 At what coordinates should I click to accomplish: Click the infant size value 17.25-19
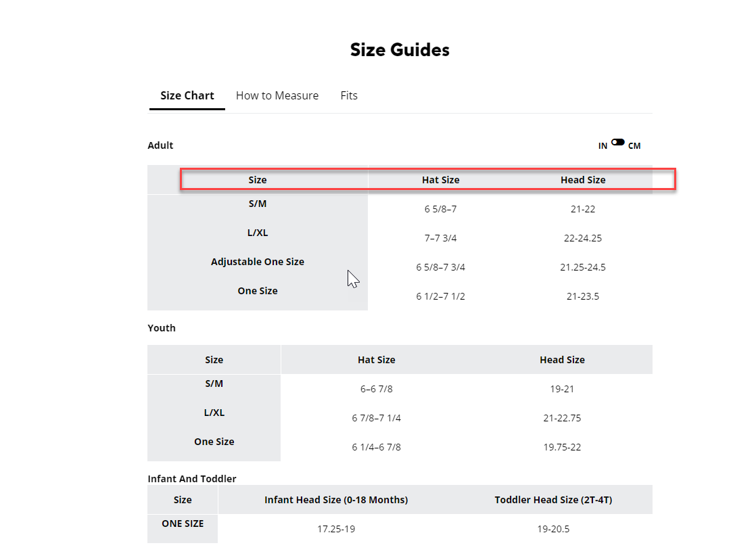click(x=336, y=529)
